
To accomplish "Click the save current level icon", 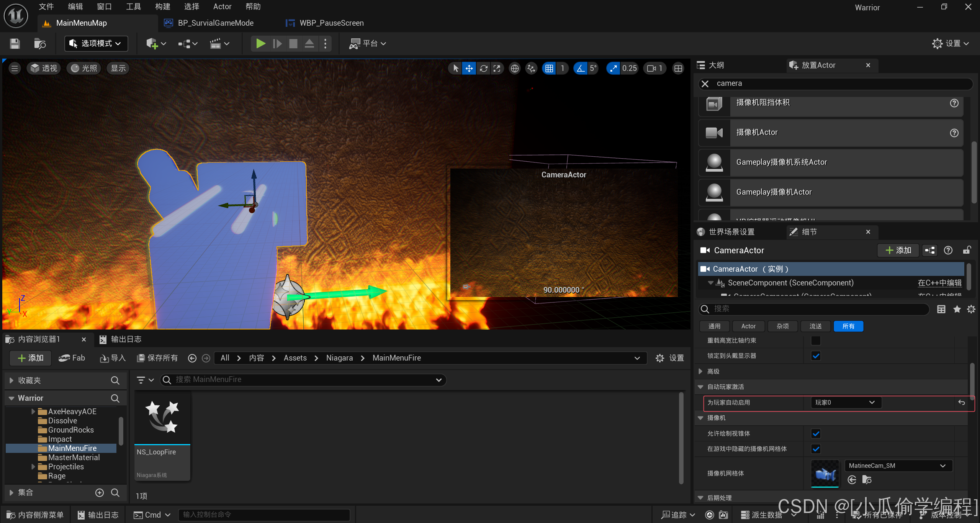I will 15,44.
